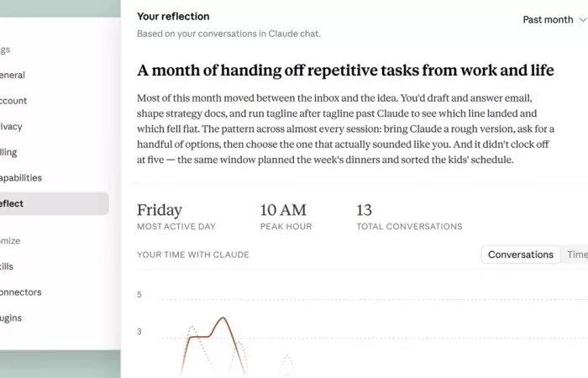Click the dotted line peak in the chart
588x378 pixels.
click(192, 327)
